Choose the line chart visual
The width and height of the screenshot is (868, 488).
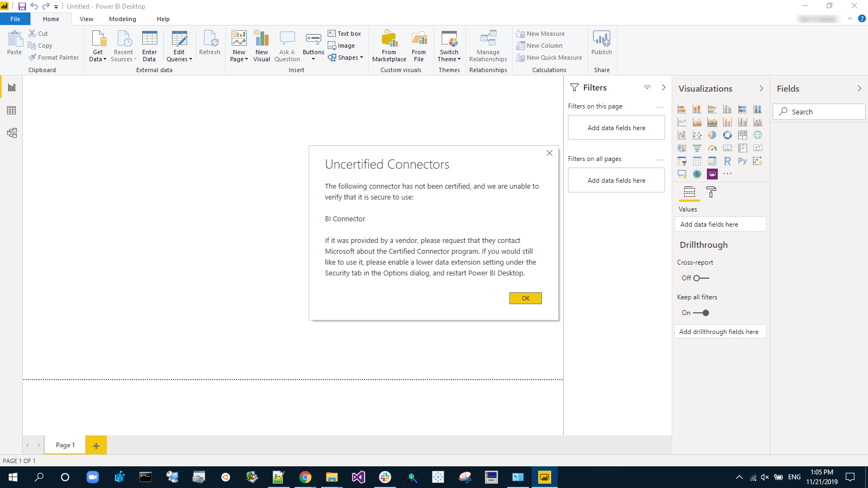(682, 122)
